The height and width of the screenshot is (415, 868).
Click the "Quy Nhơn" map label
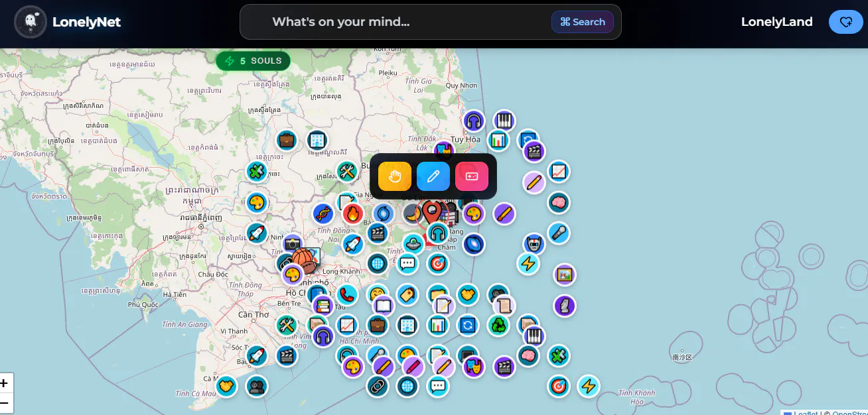click(461, 86)
